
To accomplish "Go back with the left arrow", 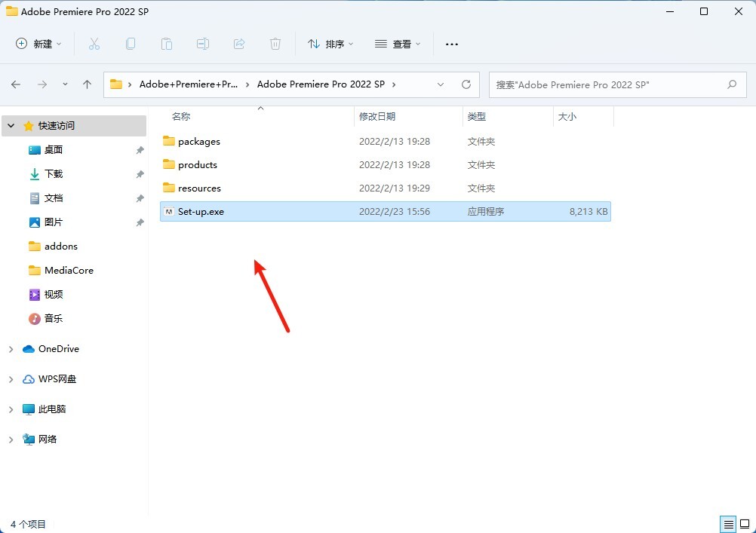I will (x=16, y=84).
